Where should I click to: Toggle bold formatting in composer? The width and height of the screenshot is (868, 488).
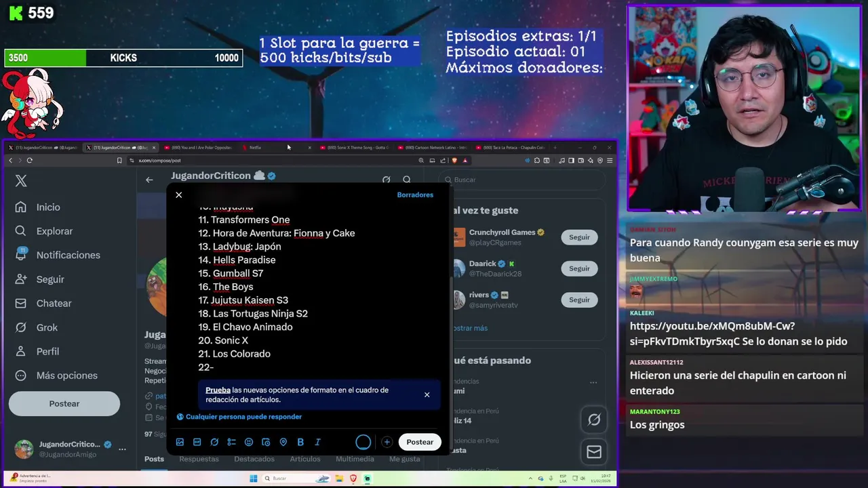[300, 442]
